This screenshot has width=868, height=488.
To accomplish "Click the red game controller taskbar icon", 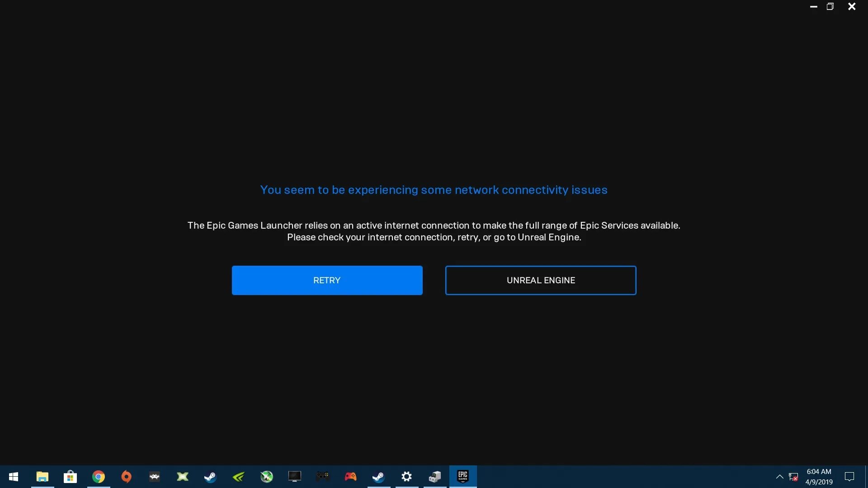I will point(351,476).
